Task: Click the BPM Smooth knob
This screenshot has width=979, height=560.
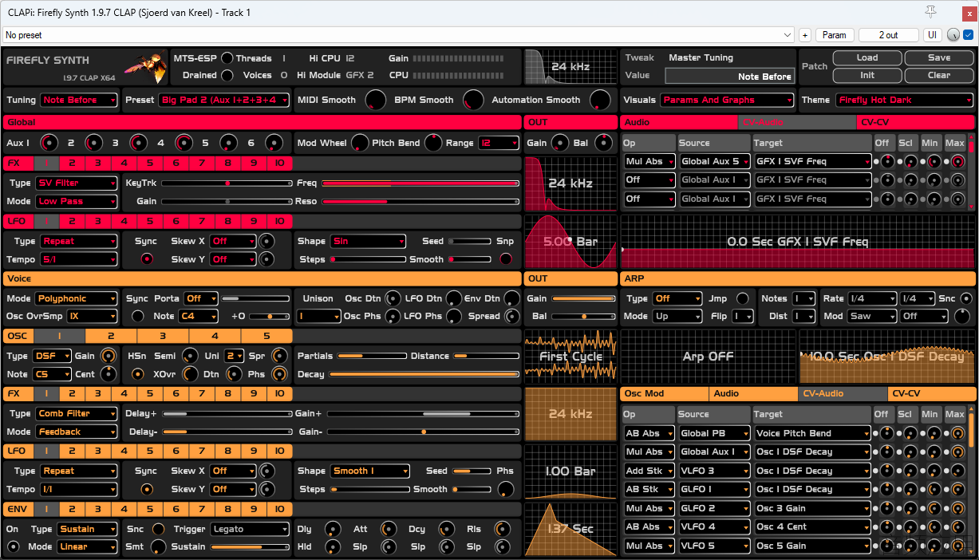Action: point(474,100)
